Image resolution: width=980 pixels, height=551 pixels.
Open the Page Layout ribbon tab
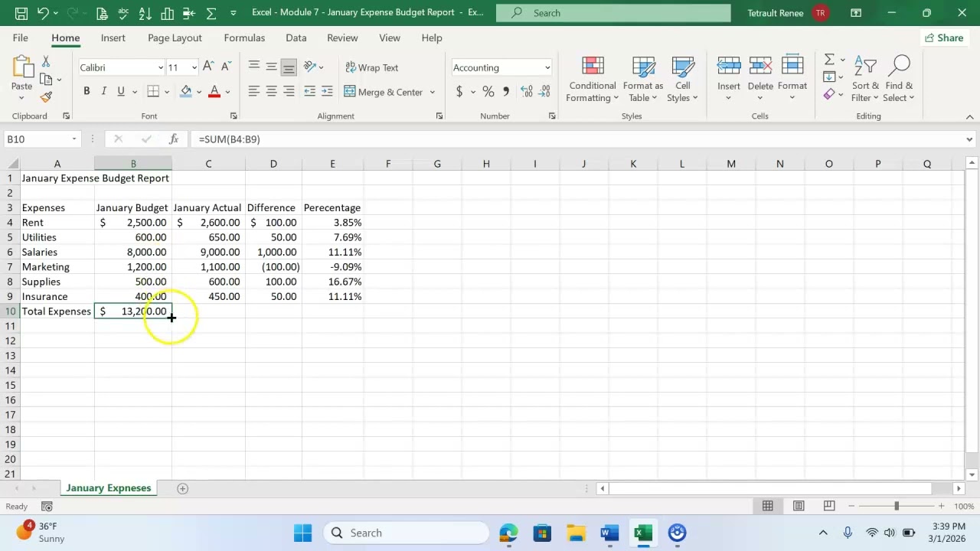[x=175, y=37]
